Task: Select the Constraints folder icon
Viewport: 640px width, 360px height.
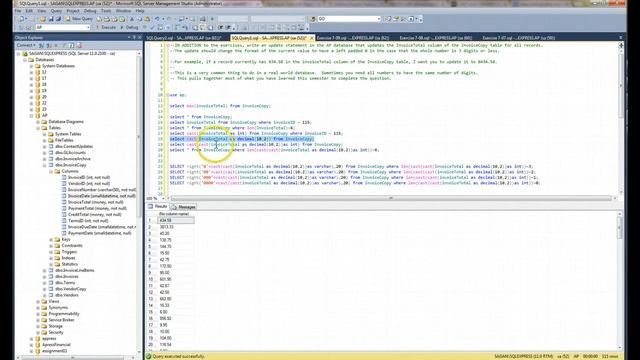Action: (58, 246)
